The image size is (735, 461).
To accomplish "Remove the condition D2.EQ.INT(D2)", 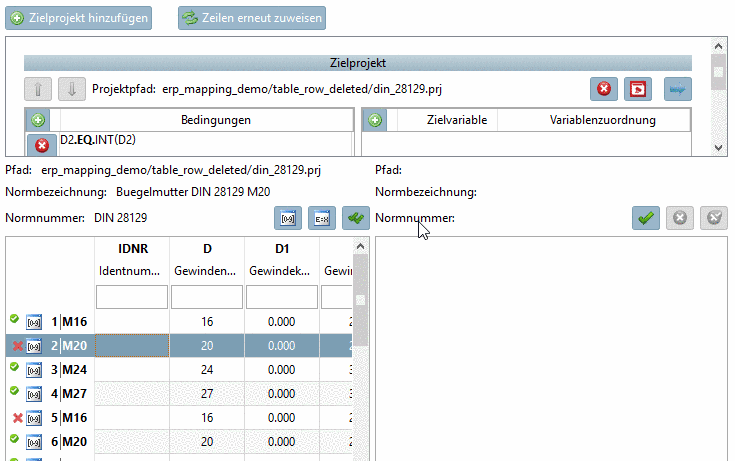I will tap(42, 145).
